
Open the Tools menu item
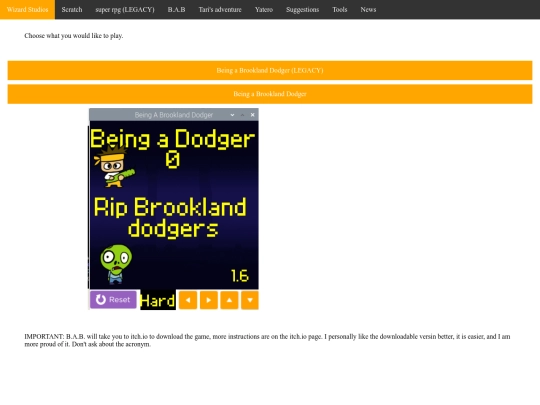coord(340,10)
